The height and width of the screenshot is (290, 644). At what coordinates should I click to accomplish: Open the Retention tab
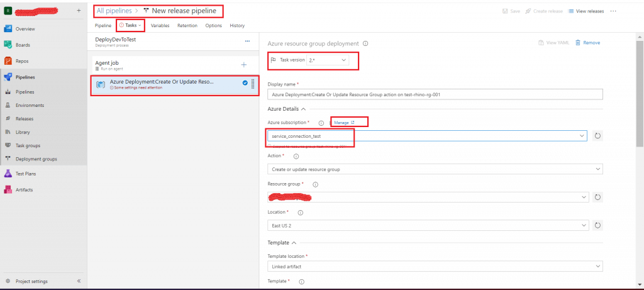coord(187,25)
